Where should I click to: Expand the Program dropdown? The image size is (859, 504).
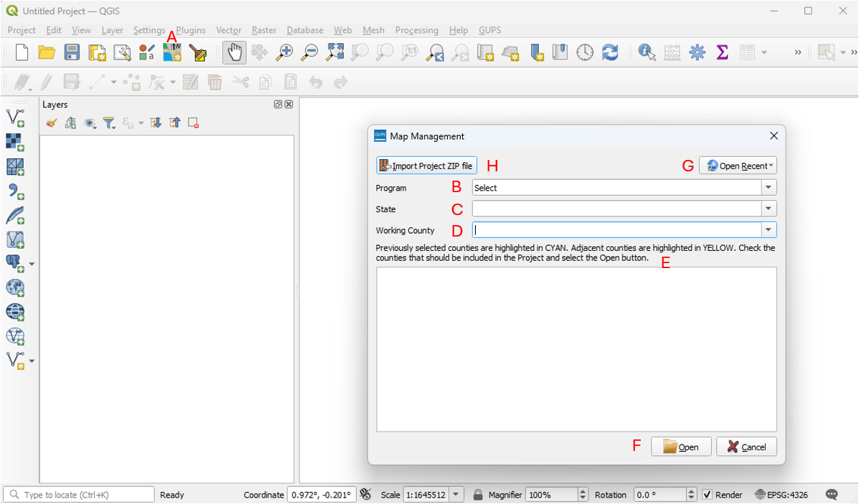769,188
